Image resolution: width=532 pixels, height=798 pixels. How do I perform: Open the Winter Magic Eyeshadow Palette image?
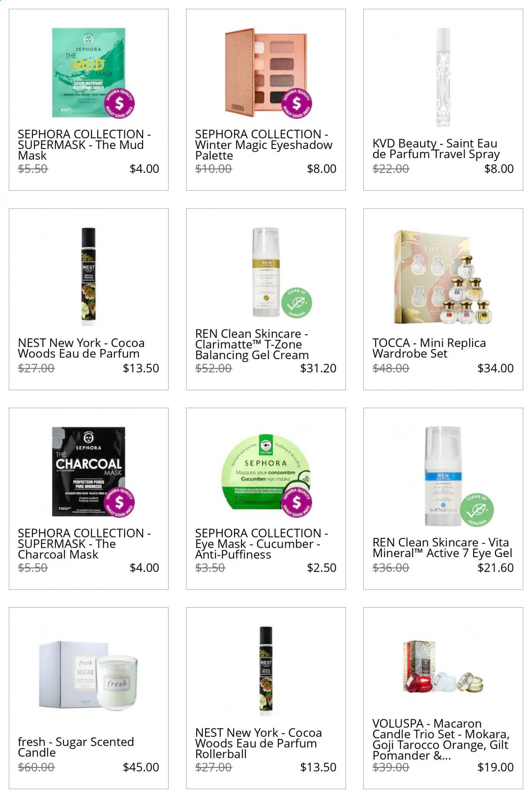pyautogui.click(x=266, y=73)
